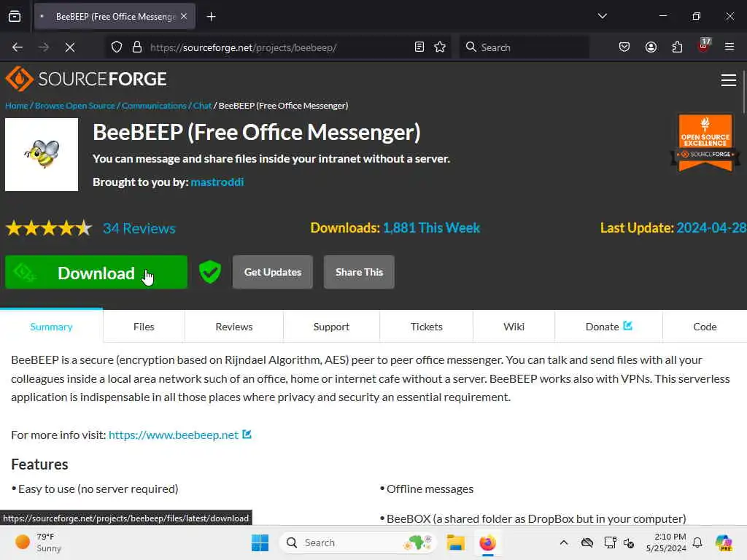Screen dimensions: 747x560
Task: Open the Windows Start menu
Action: coord(260,542)
